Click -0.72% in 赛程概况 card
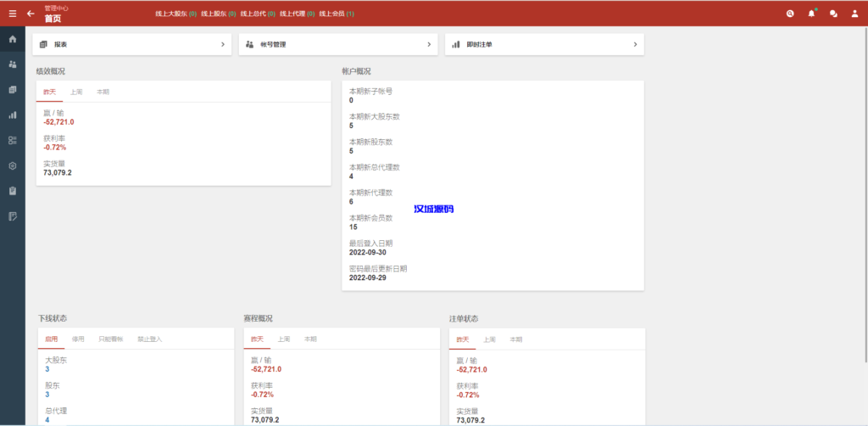 point(263,395)
